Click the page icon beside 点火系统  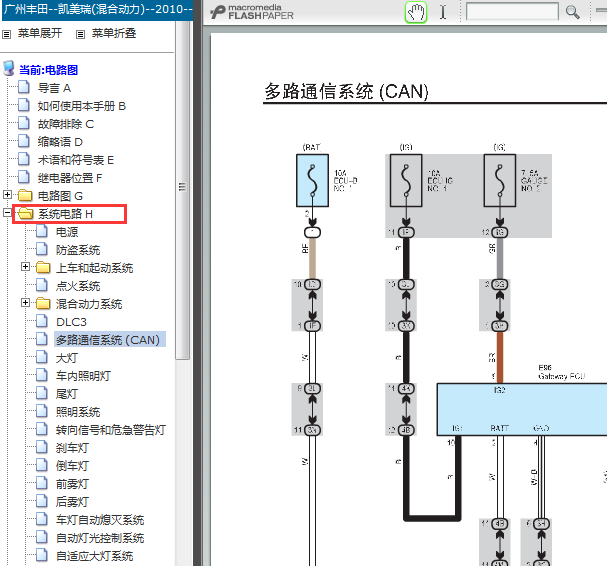pyautogui.click(x=42, y=285)
